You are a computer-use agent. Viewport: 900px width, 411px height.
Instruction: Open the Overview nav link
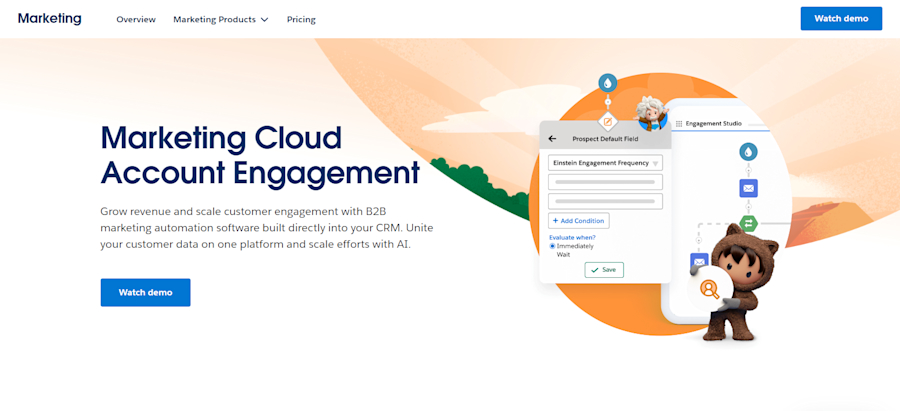pos(136,20)
